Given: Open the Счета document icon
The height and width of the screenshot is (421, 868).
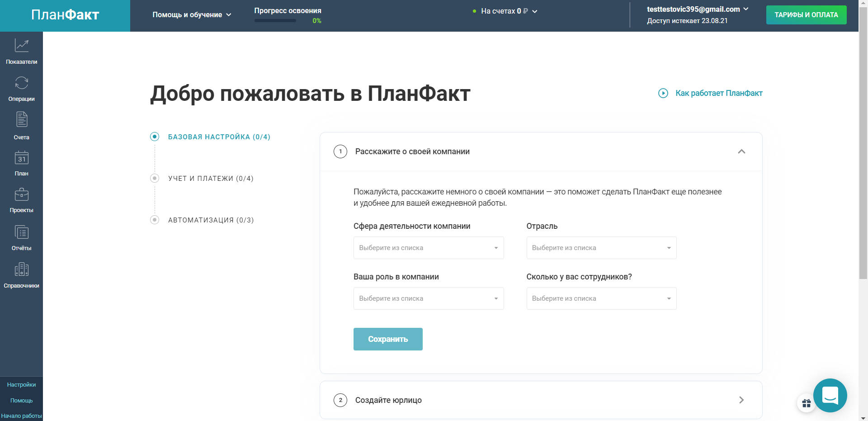Looking at the screenshot, I should coord(22,119).
